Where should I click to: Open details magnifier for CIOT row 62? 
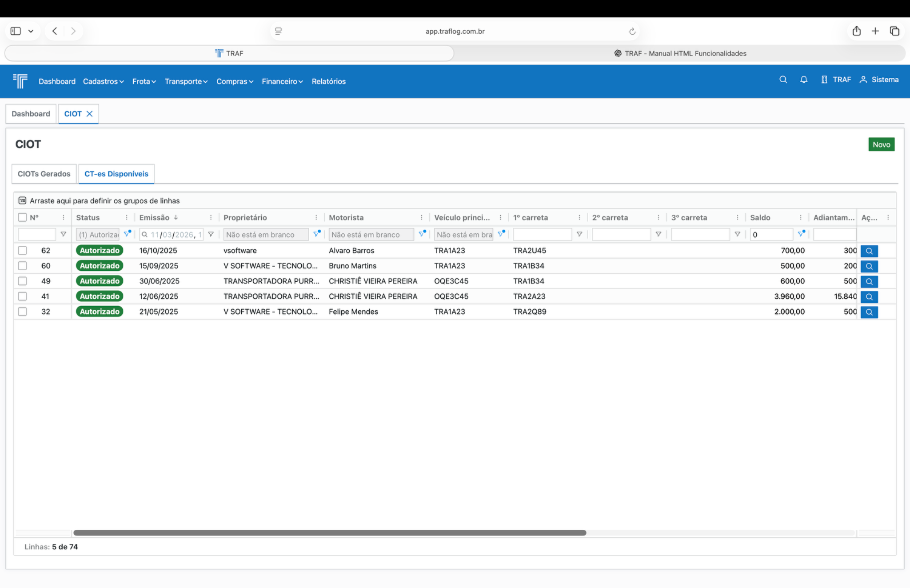[869, 251]
